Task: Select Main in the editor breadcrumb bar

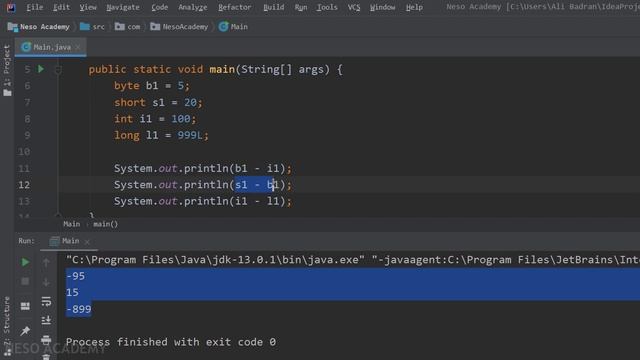Action: pos(71,224)
